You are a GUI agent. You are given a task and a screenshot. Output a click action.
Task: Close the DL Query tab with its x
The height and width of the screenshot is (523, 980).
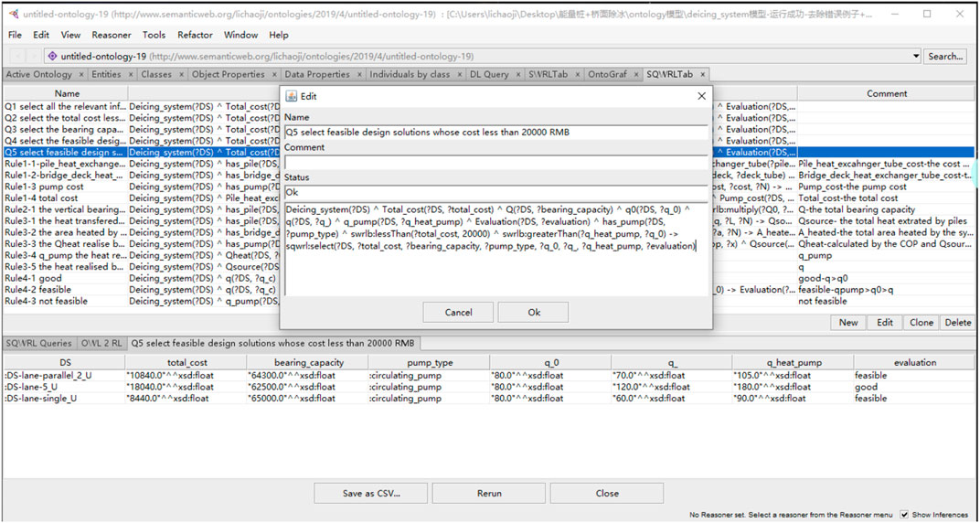[518, 74]
